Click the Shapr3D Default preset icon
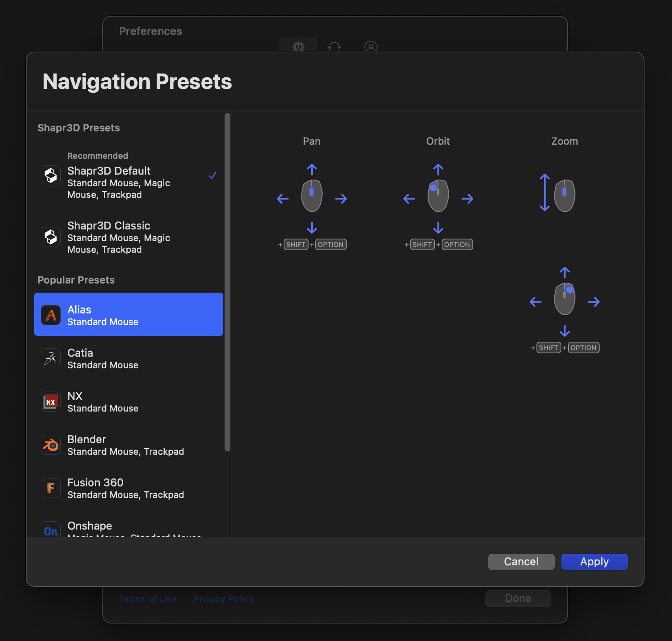 (x=51, y=175)
